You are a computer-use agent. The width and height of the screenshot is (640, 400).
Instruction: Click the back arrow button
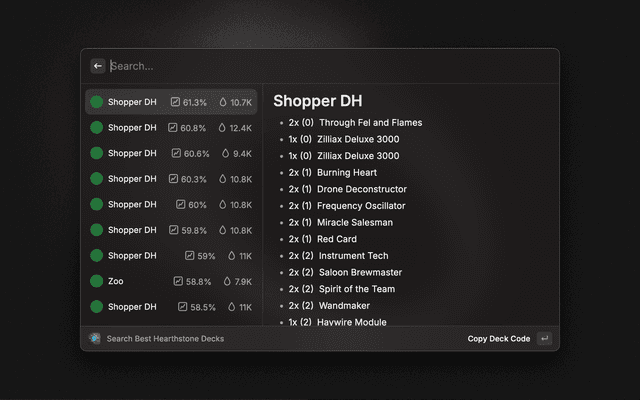point(98,66)
